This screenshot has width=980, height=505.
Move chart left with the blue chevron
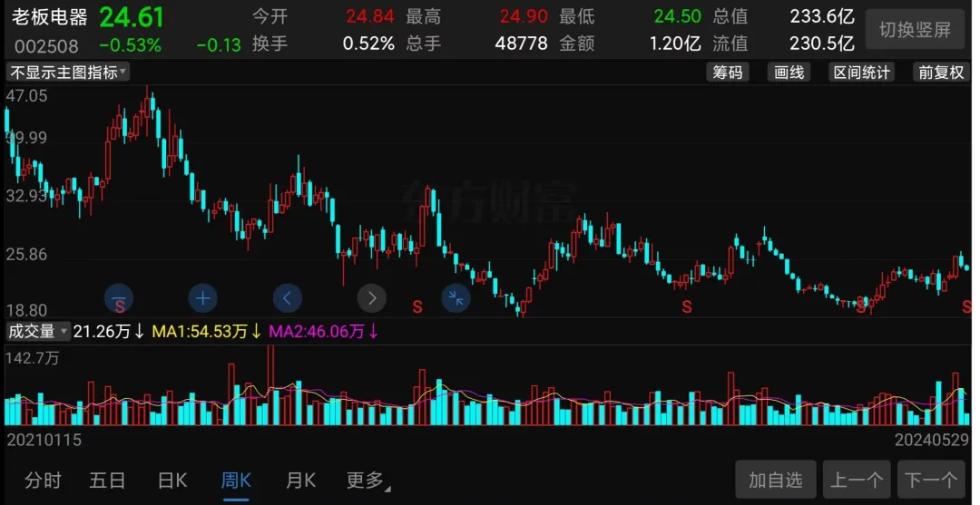[288, 299]
